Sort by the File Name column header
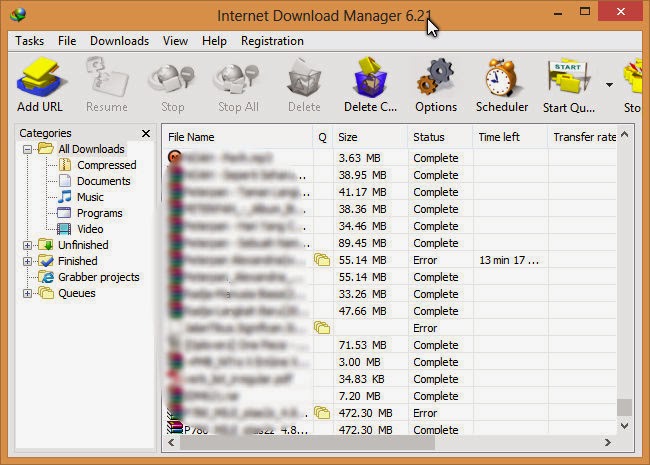 pyautogui.click(x=238, y=137)
